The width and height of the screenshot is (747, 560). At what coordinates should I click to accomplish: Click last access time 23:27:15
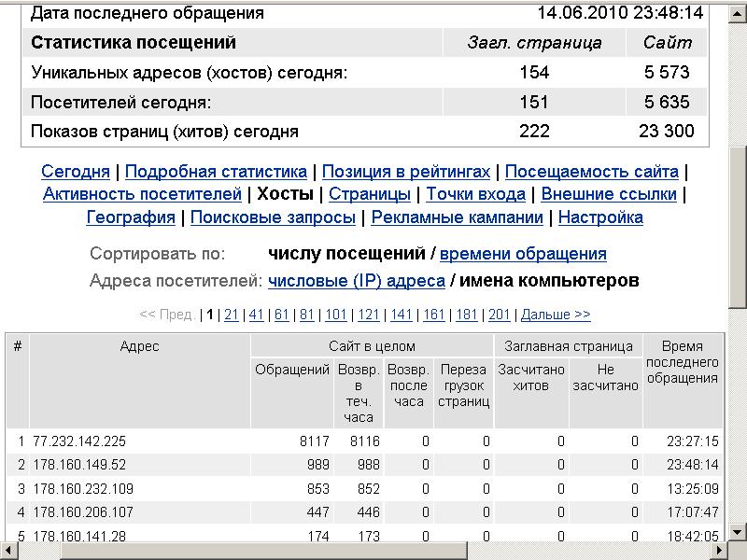[x=692, y=441]
